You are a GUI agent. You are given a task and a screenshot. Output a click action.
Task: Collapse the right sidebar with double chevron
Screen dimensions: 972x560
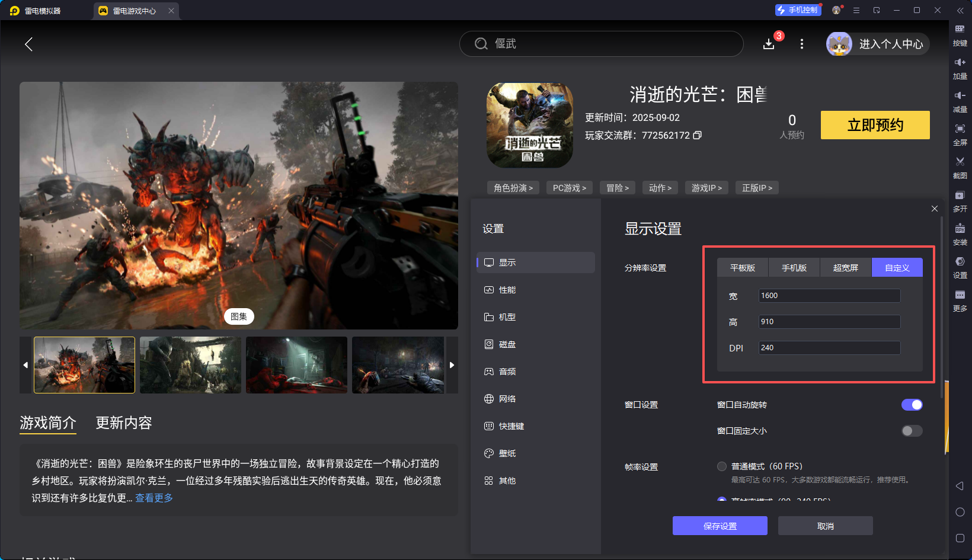pyautogui.click(x=960, y=10)
